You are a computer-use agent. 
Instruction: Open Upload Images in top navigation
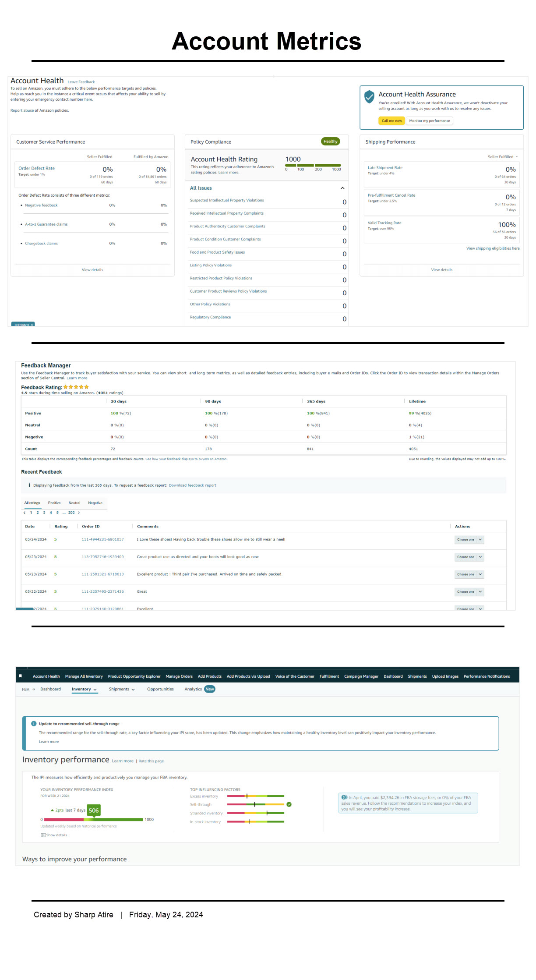pos(445,676)
